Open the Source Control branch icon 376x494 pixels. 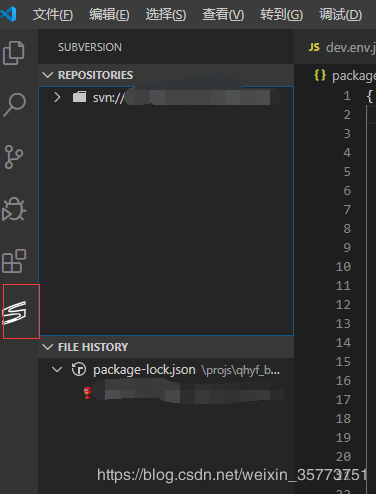click(x=14, y=157)
